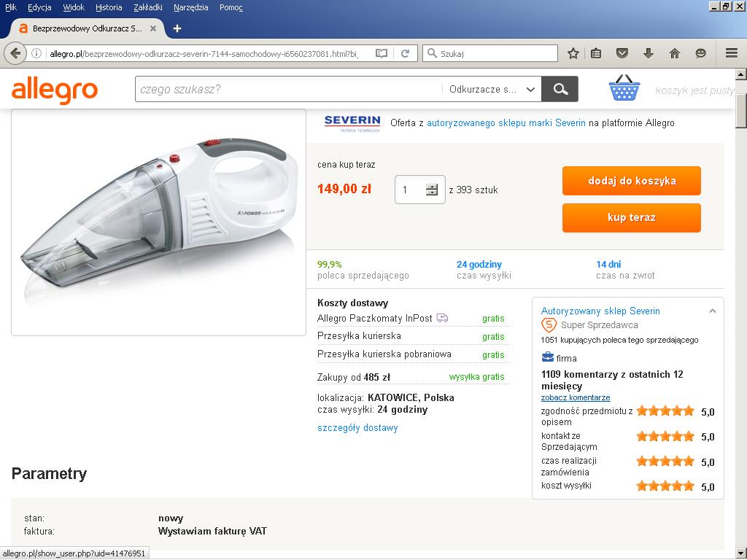Click the 'KATOWICE, Polska' location text
The height and width of the screenshot is (560, 747).
[411, 397]
